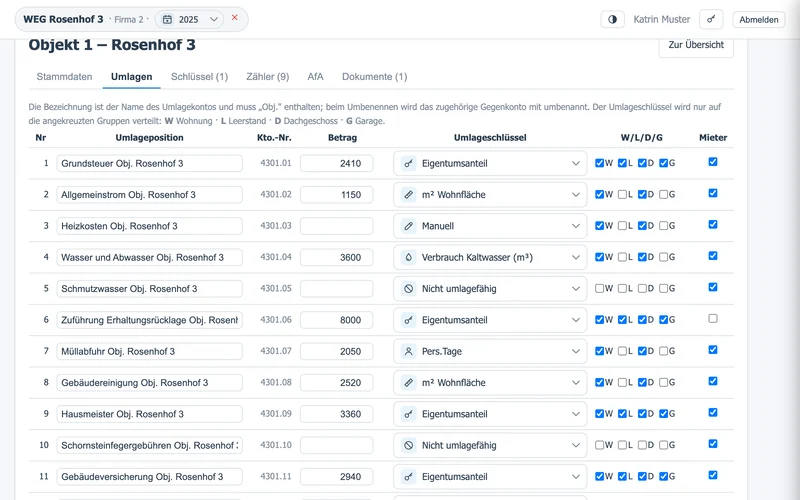Uncheck the G checkbox in Hausmeister row

663,414
